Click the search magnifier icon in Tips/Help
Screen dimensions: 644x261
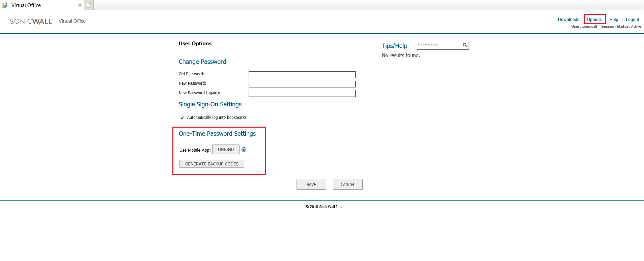[465, 45]
